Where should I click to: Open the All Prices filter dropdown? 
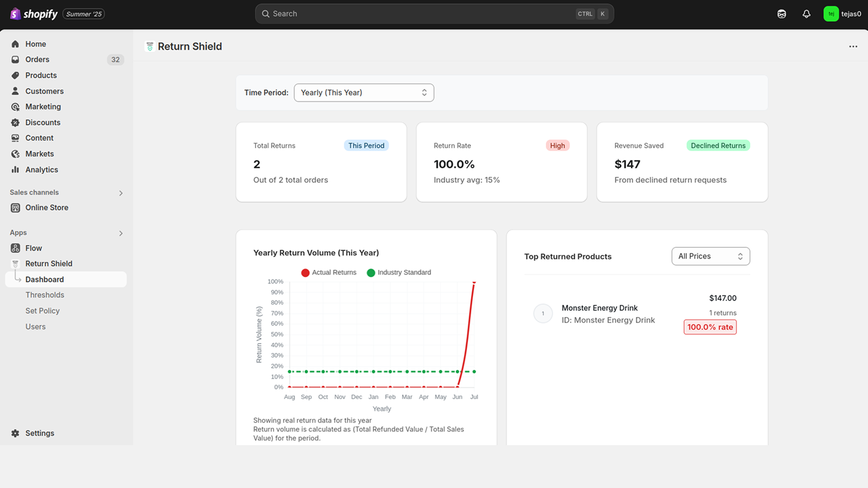pos(710,256)
